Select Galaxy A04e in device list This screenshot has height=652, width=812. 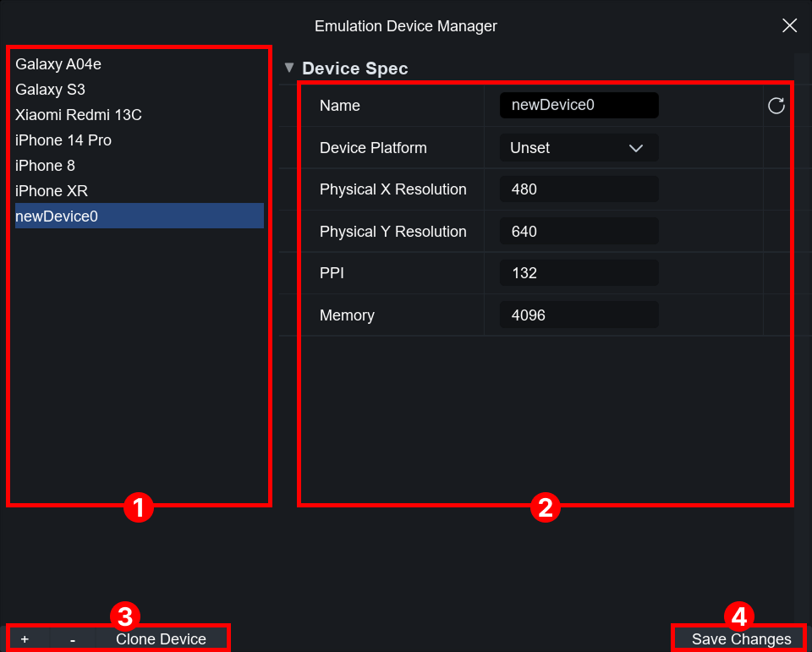tap(58, 64)
